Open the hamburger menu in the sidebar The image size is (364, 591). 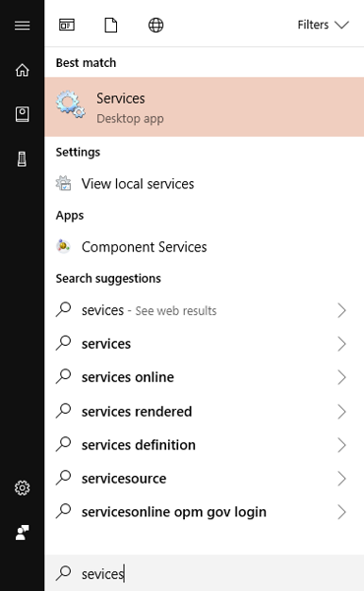pyautogui.click(x=23, y=26)
